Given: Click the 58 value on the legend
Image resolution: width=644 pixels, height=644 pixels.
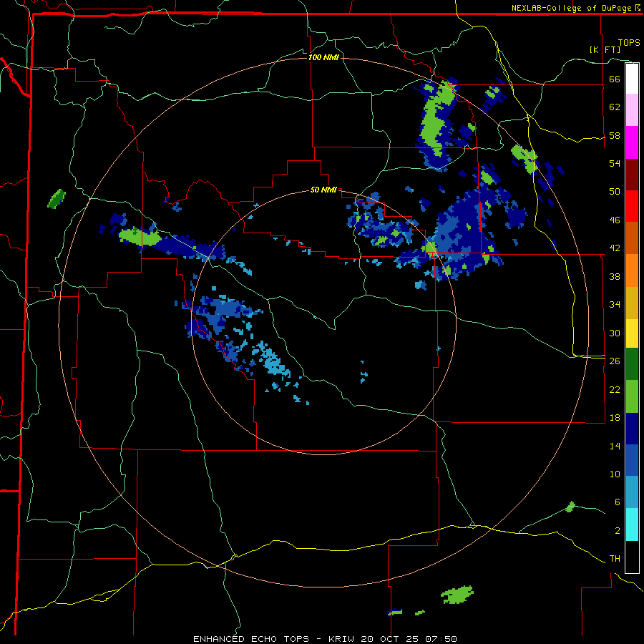Looking at the screenshot, I should point(615,135).
